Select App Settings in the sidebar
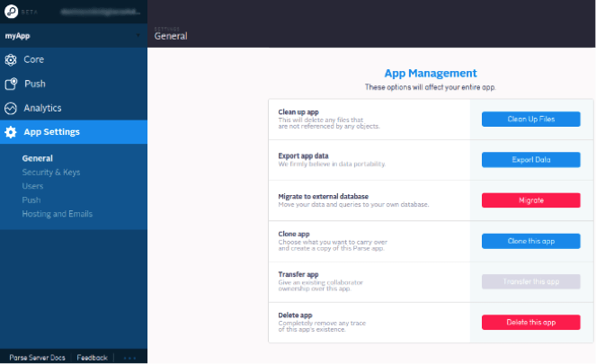This screenshot has width=596, height=364. pos(74,132)
